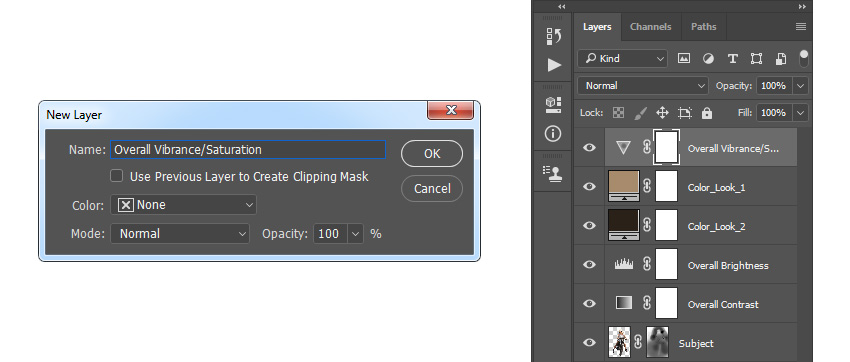850x362 pixels.
Task: Click link icon on Overall Brightness layer
Action: [646, 264]
